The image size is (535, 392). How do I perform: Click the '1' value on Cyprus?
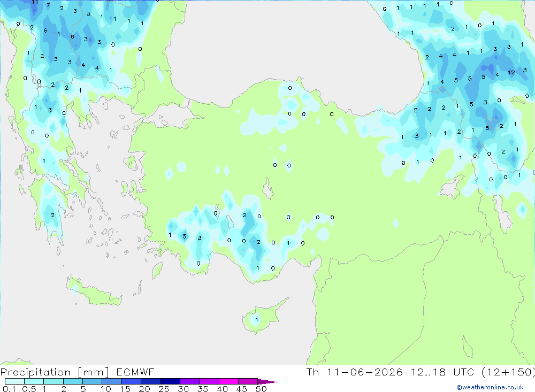(x=257, y=320)
